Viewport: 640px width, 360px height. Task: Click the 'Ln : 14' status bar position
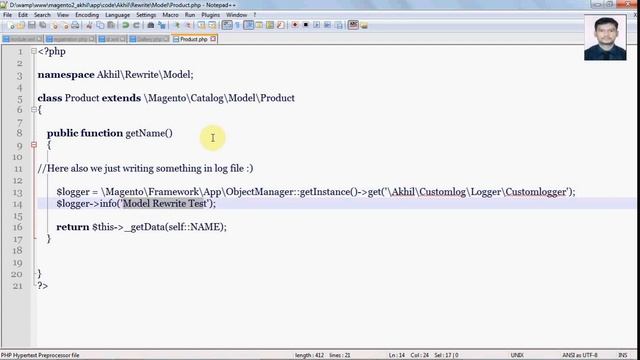tap(397, 355)
